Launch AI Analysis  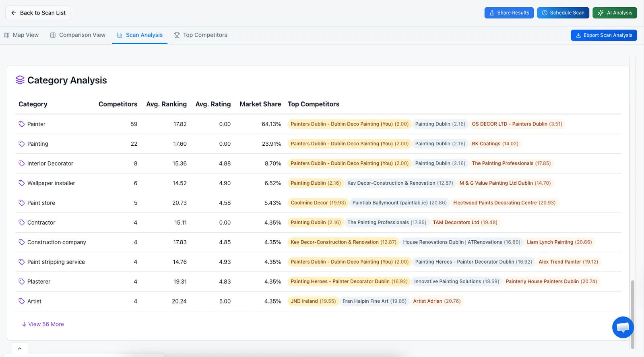point(615,13)
